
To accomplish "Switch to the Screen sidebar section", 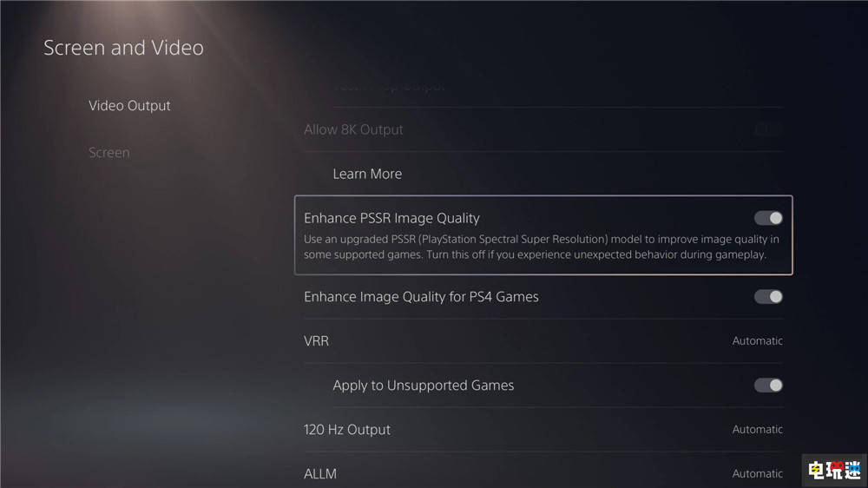I will pos(109,152).
